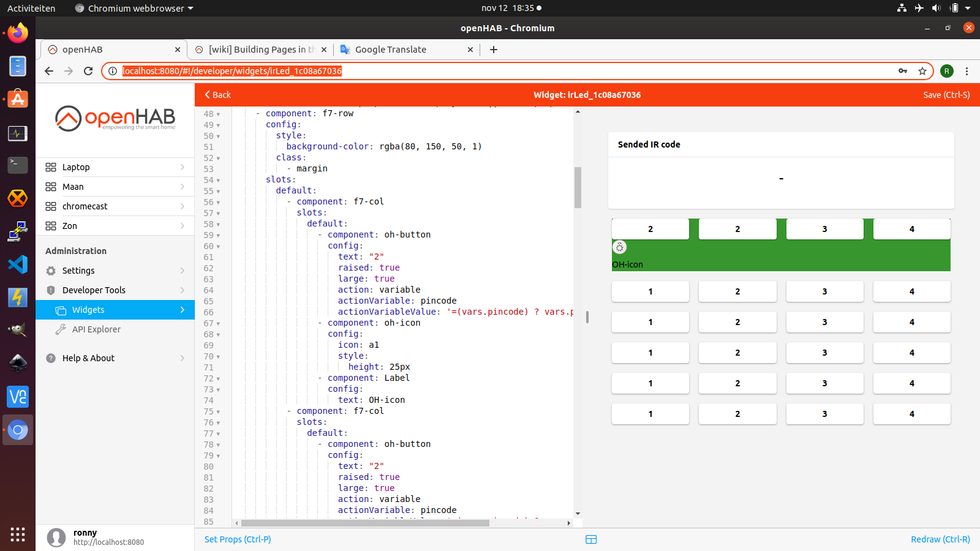Click the password key icon in address bar
980x551 pixels.
903,71
